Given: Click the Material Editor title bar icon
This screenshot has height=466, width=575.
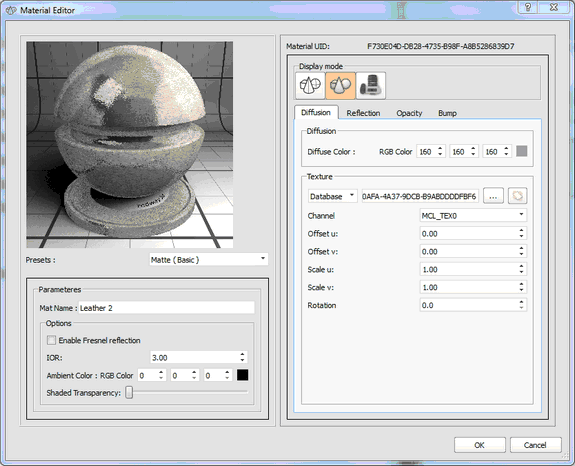Looking at the screenshot, I should [x=11, y=10].
